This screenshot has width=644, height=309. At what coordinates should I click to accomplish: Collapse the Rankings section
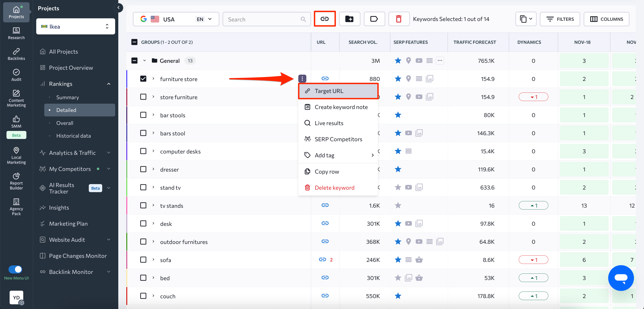coord(108,84)
